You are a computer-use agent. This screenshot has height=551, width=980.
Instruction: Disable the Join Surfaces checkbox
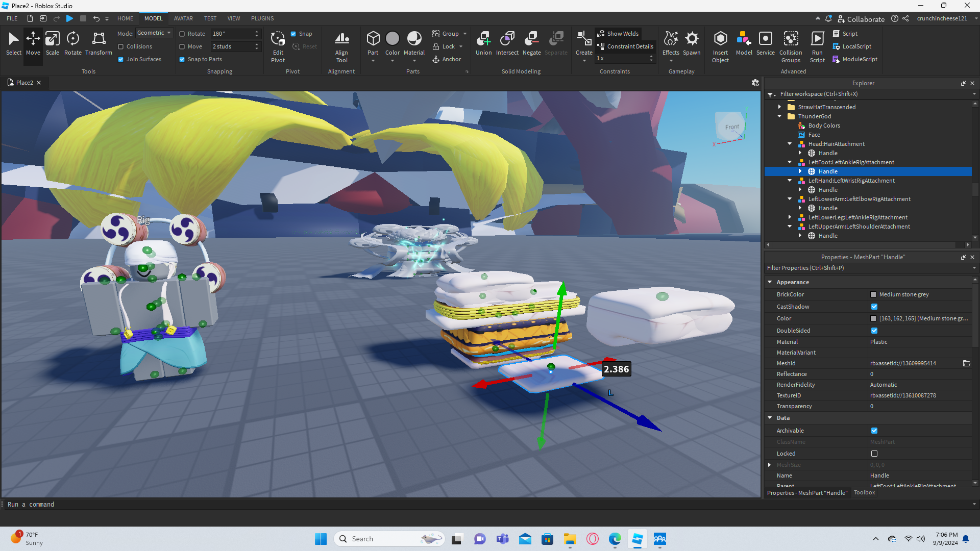[x=121, y=59]
